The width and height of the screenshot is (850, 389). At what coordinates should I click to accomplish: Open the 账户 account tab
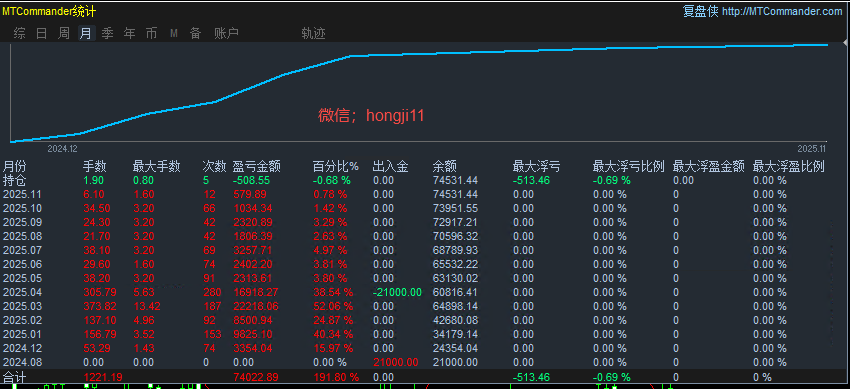227,34
